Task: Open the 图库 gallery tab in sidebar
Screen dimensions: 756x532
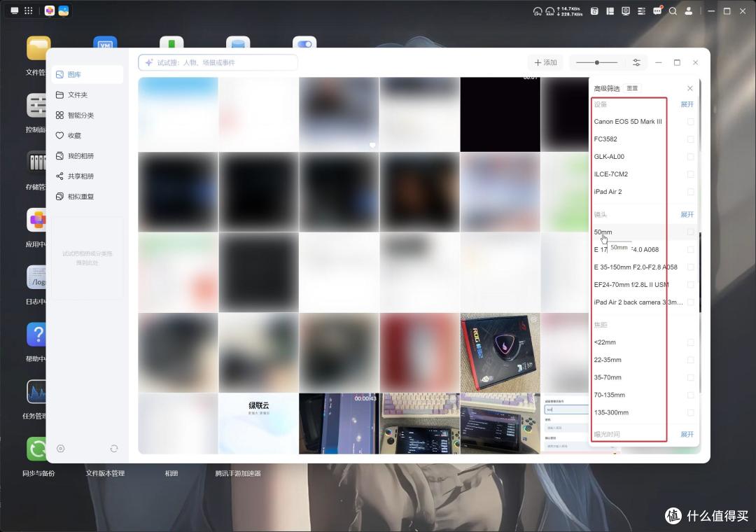Action: coord(87,75)
